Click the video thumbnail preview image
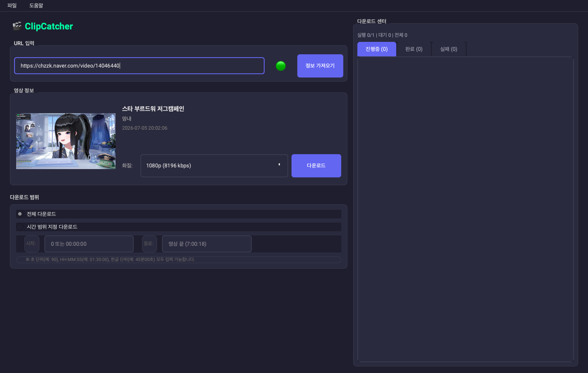Screen dimensions: 588x373 click(x=66, y=141)
